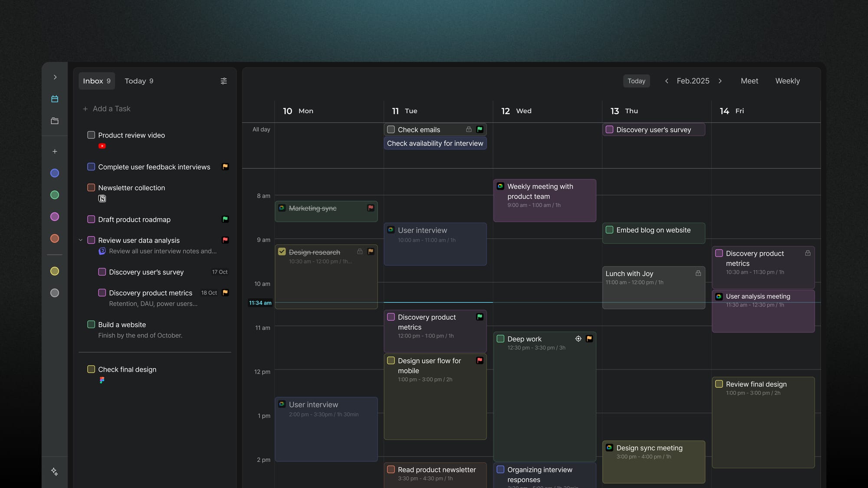Click the sparkle AI icon at sidebar bottom
The height and width of the screenshot is (488, 868).
[x=55, y=472]
